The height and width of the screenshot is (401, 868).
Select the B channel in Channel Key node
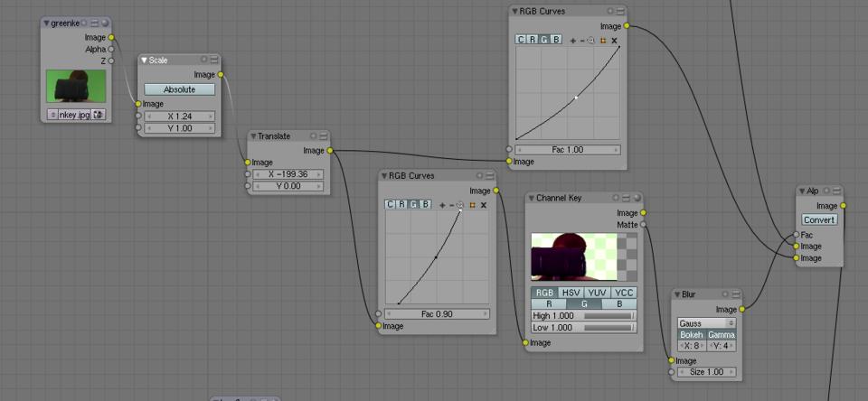point(619,304)
